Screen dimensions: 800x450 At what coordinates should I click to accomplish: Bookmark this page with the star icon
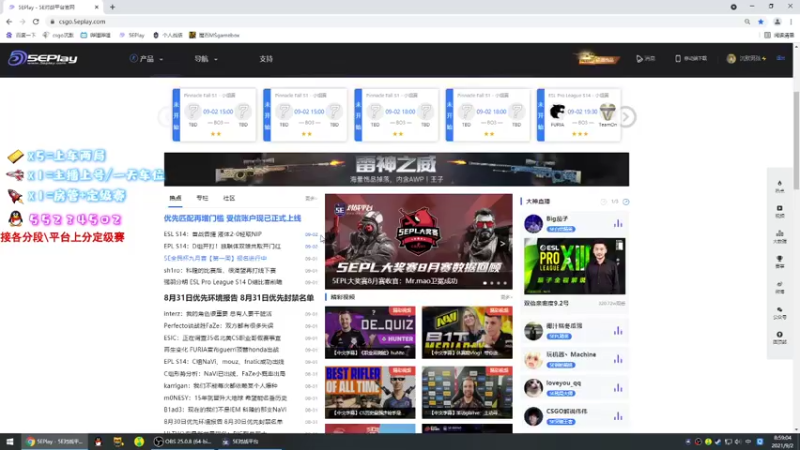click(761, 21)
